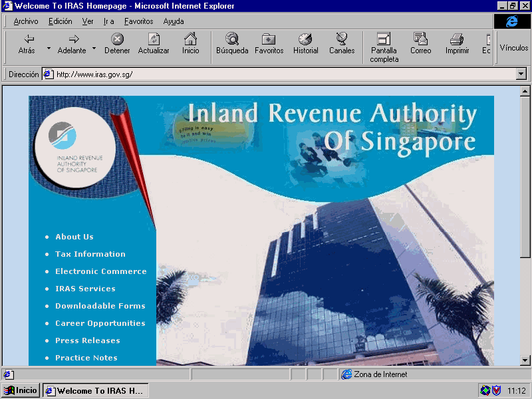Screen dimensions: 532x399
Task: Go to the home page via the toolbar Inicio icon
Action: click(x=190, y=44)
